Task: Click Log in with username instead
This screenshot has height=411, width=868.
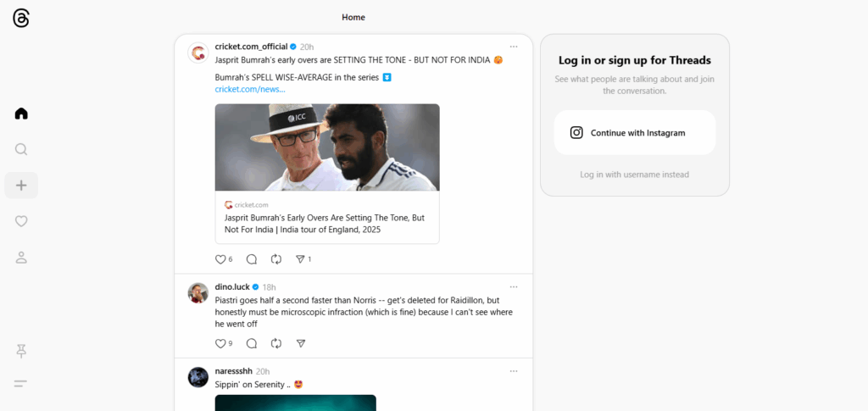Action: point(634,175)
